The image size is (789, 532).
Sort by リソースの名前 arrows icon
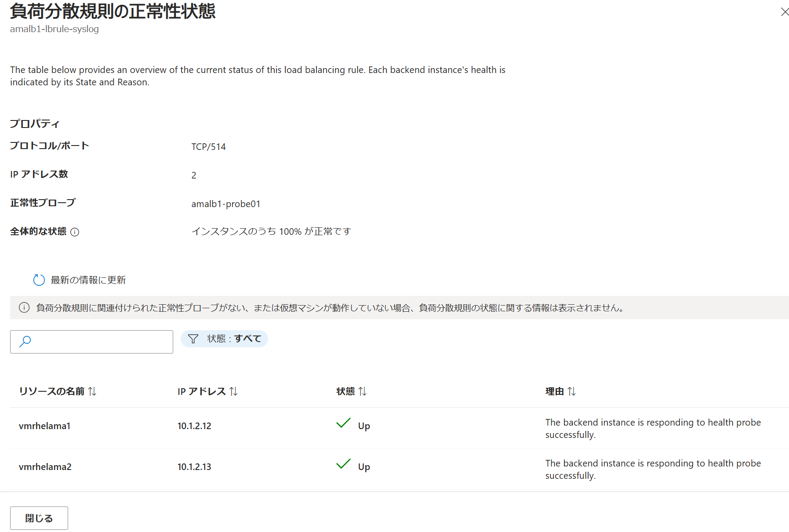click(x=92, y=391)
